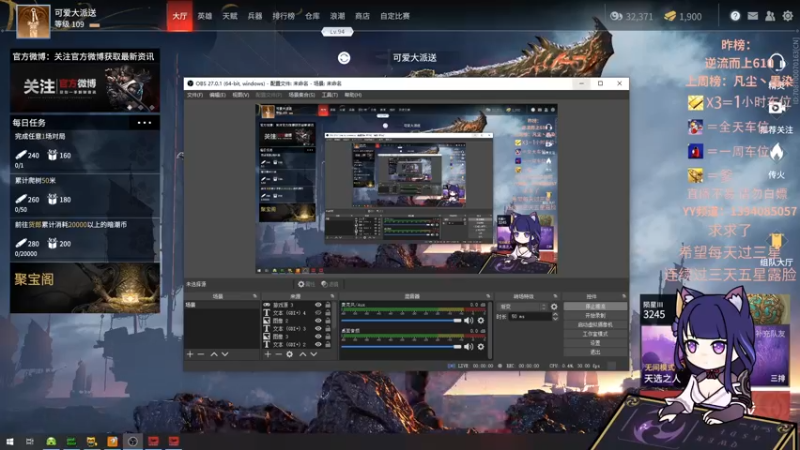Click the flame 传火 icon
The height and width of the screenshot is (450, 800).
point(777,152)
